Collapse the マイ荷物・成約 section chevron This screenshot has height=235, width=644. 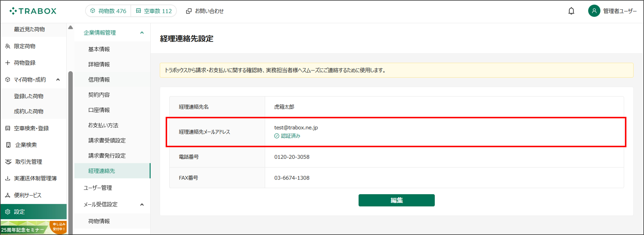(58, 80)
